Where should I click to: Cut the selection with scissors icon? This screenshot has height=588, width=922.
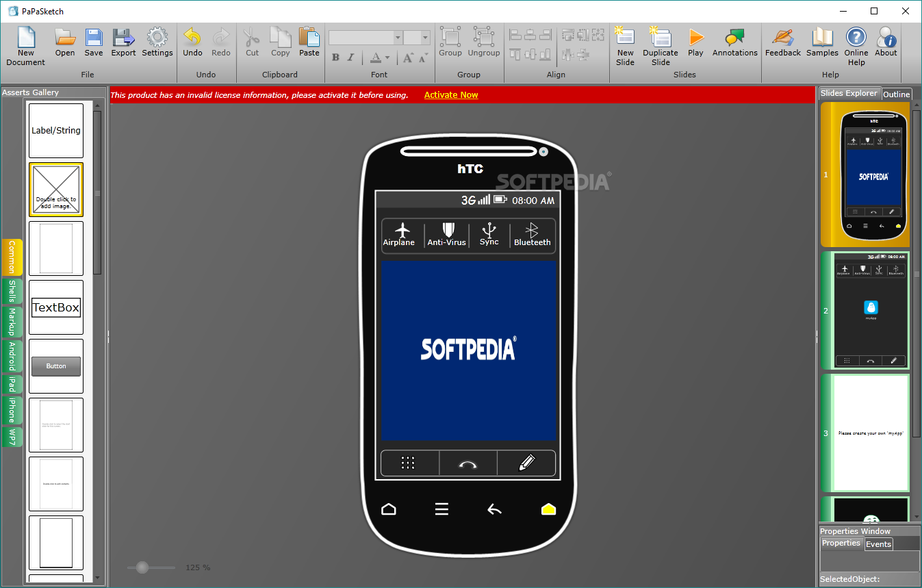(252, 42)
